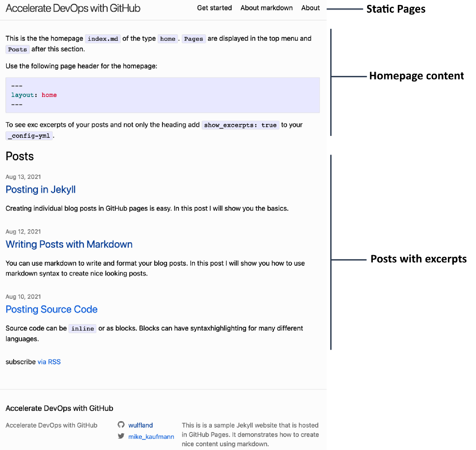Click the Aug 10, 2021 date

pyautogui.click(x=23, y=297)
